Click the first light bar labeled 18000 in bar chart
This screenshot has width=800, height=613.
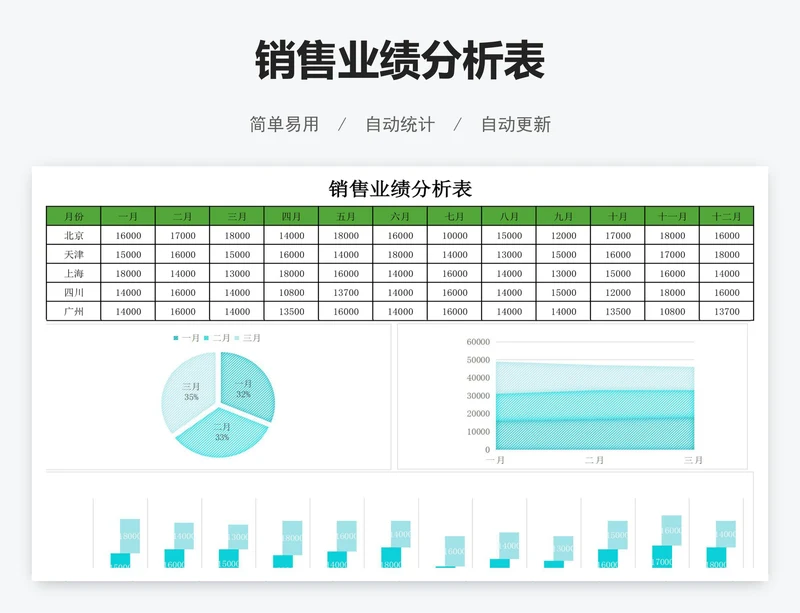130,535
